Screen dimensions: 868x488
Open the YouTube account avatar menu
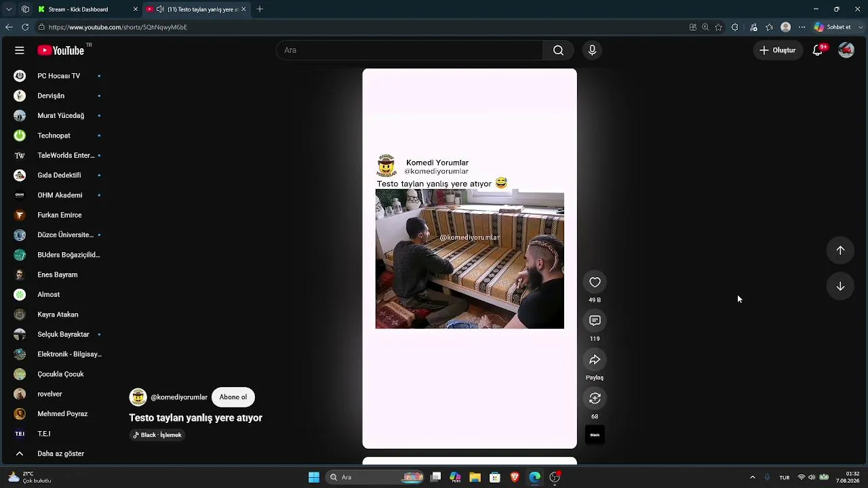coord(846,50)
